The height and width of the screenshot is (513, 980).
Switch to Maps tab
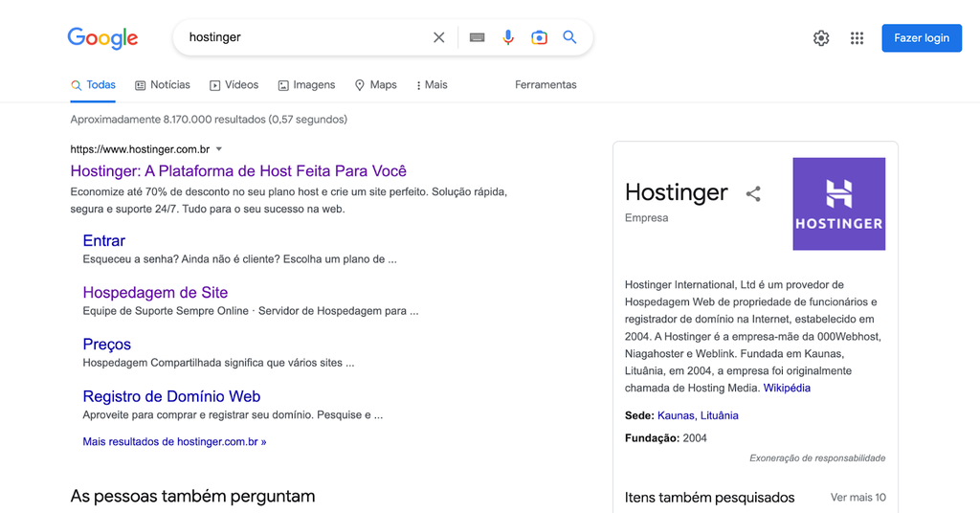[375, 85]
